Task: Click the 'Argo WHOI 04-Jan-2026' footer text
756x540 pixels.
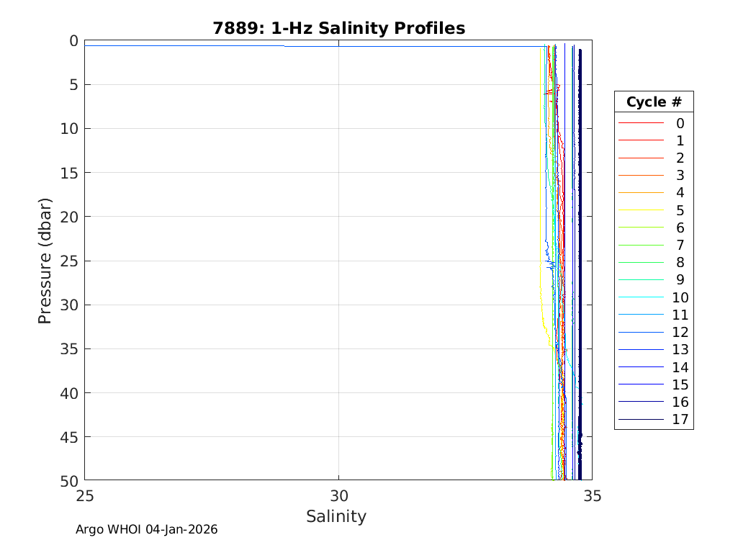Action: point(146,529)
